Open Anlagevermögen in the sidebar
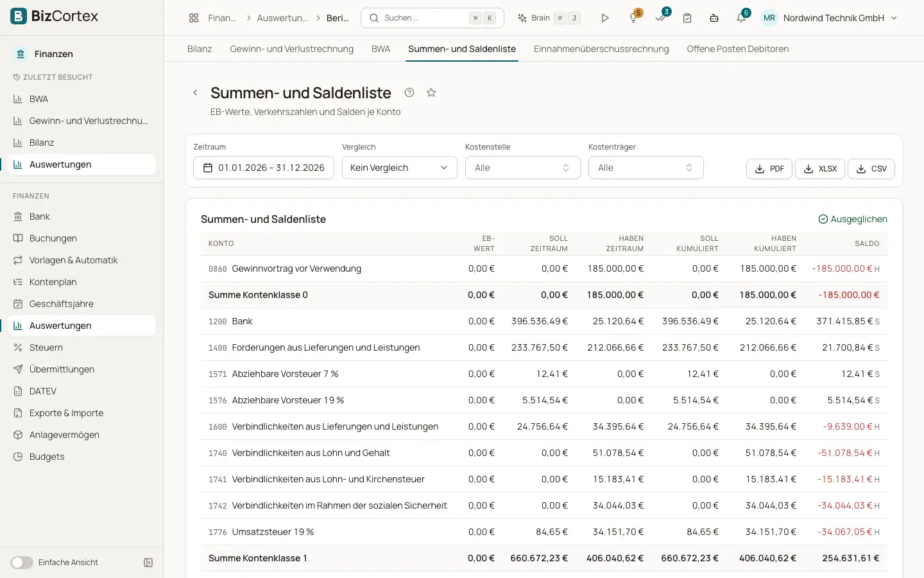 (x=82, y=435)
